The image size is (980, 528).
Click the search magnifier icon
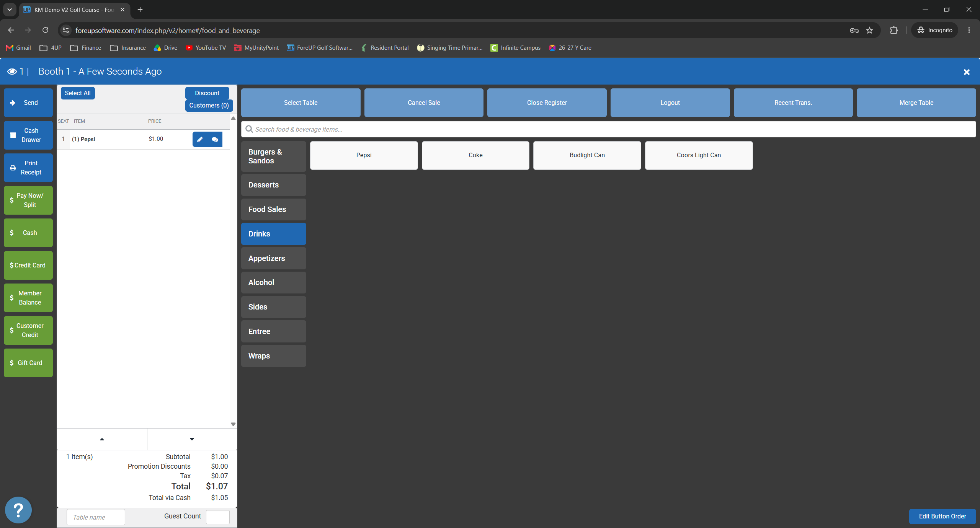pyautogui.click(x=249, y=129)
